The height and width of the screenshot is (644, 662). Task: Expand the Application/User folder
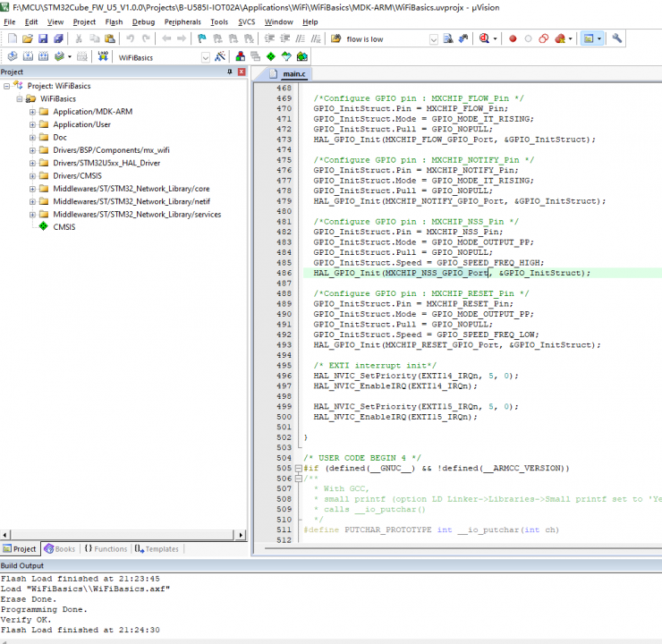[32, 124]
